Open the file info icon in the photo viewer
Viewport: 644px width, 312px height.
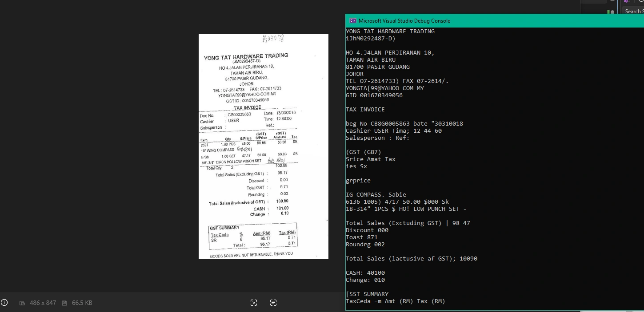click(4, 303)
